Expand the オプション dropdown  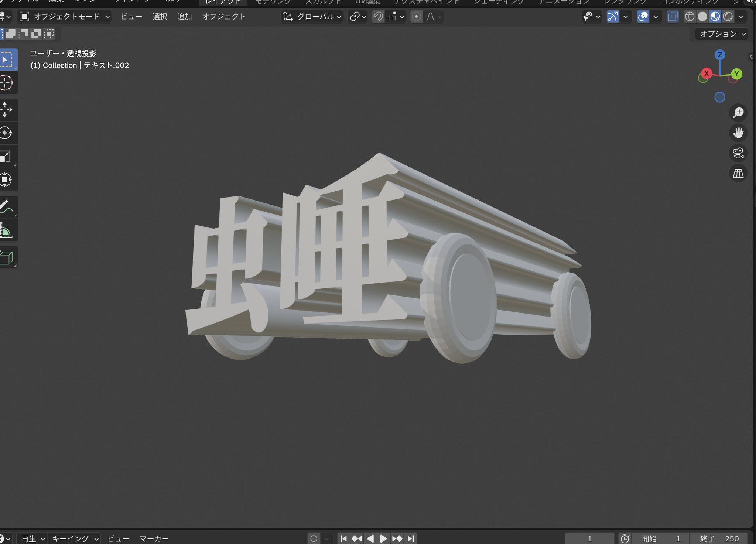coord(722,34)
